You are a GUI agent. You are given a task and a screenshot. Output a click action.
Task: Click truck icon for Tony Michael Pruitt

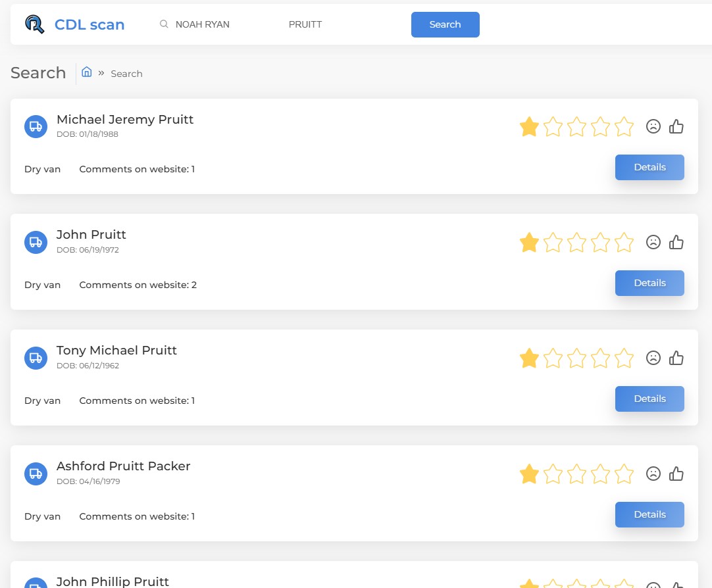(x=36, y=358)
